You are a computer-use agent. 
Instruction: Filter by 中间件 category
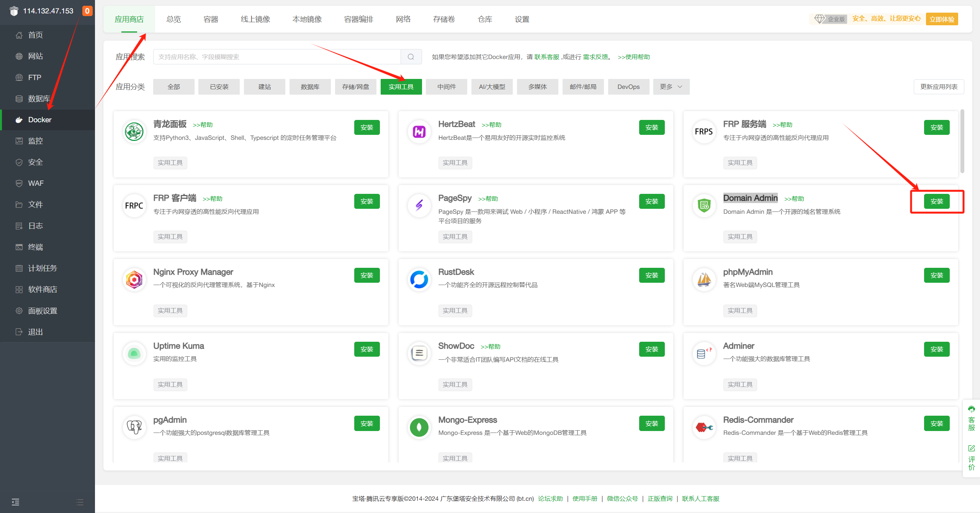point(447,87)
